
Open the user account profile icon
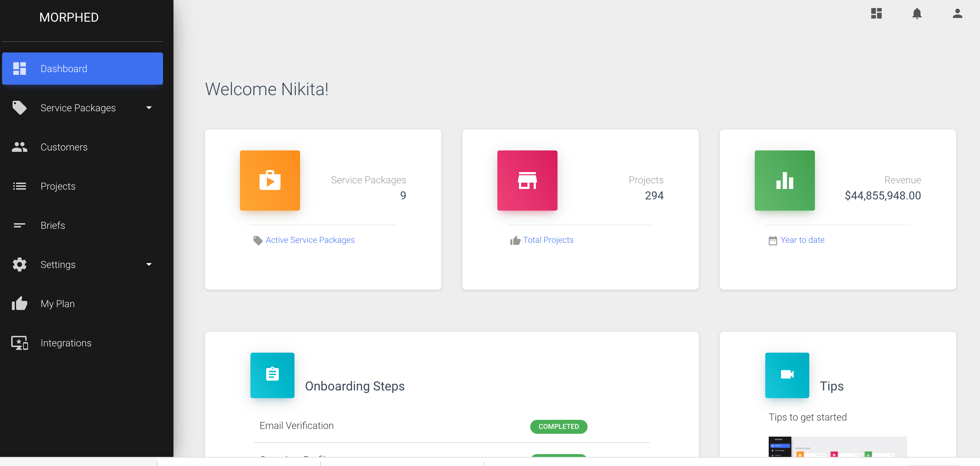pos(957,14)
